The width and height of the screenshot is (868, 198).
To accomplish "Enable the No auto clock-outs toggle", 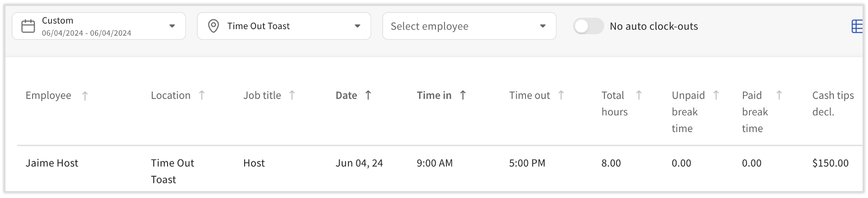I will [588, 26].
